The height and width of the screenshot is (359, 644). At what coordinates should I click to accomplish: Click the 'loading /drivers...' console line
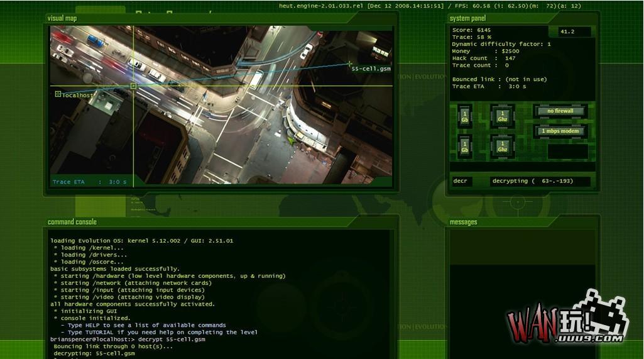point(90,255)
